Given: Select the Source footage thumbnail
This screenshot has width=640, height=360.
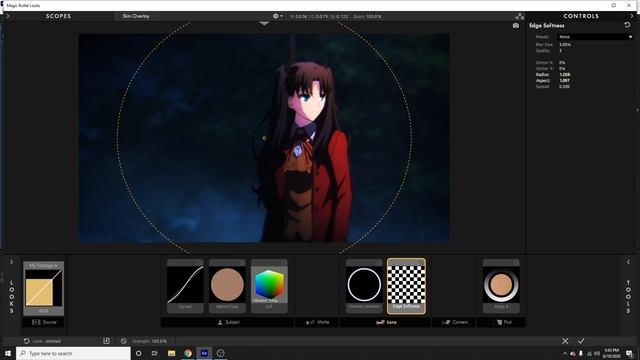Looking at the screenshot, I should [x=44, y=288].
